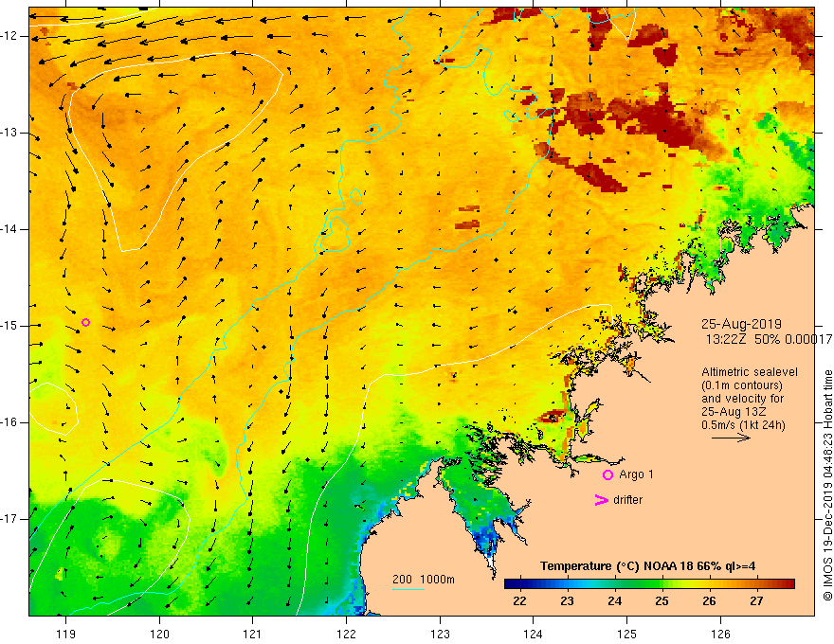The image size is (834, 644).
Task: Click the '-15' latitude axis label
Action: [x=10, y=326]
